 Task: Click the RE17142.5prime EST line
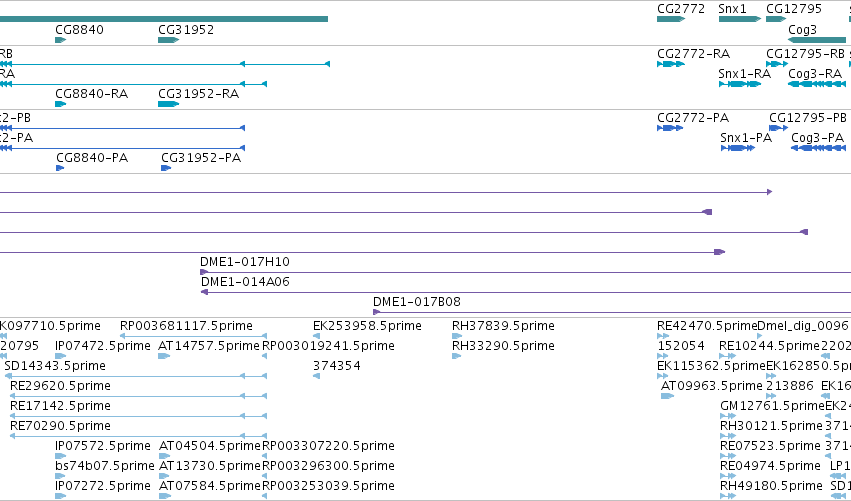pyautogui.click(x=138, y=416)
